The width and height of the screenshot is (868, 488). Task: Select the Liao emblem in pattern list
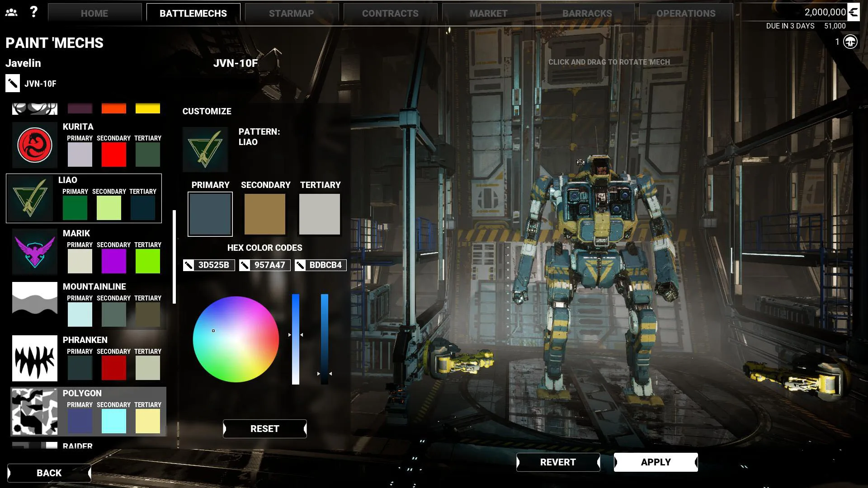30,198
